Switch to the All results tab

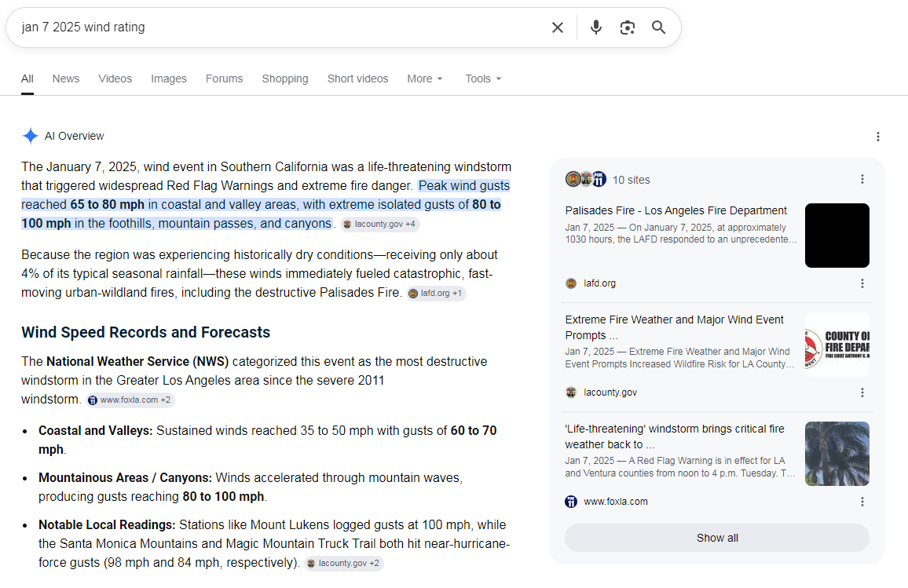tap(27, 79)
